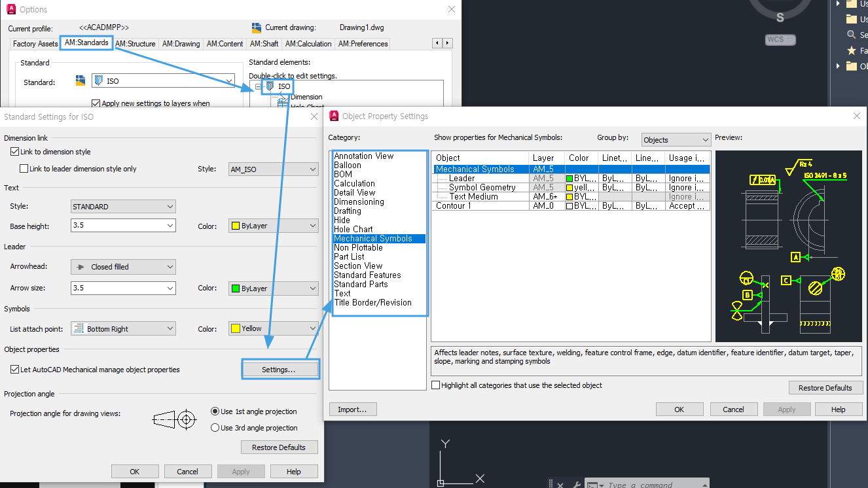Click the projection angle symbol
Image resolution: width=868 pixels, height=488 pixels.
pyautogui.click(x=175, y=419)
